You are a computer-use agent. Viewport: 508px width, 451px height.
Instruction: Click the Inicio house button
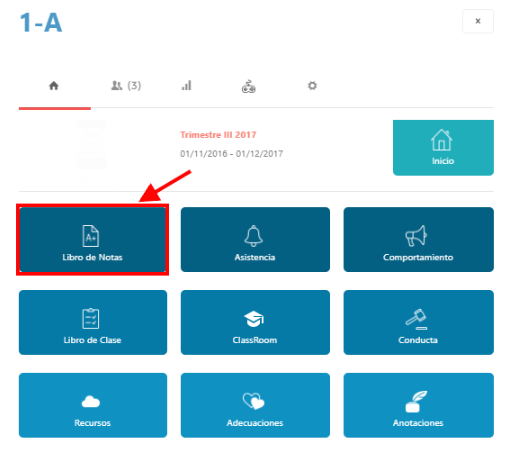pyautogui.click(x=443, y=148)
